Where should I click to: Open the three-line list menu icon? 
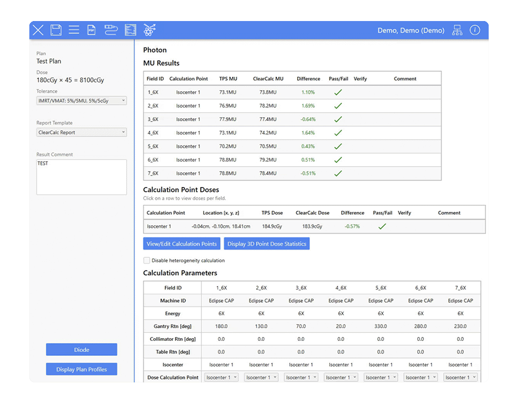pyautogui.click(x=74, y=30)
